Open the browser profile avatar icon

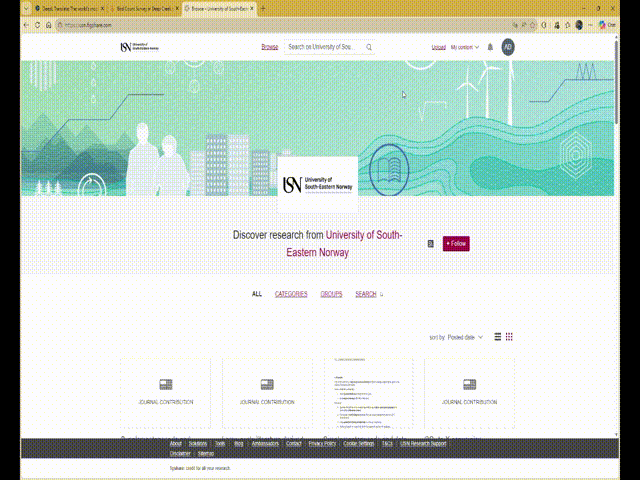[579, 25]
